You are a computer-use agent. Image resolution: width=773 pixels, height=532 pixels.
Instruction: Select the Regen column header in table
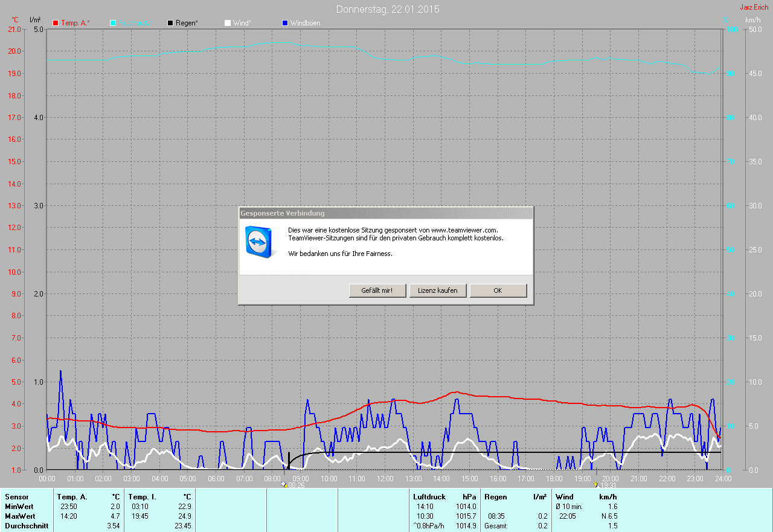[x=496, y=497]
